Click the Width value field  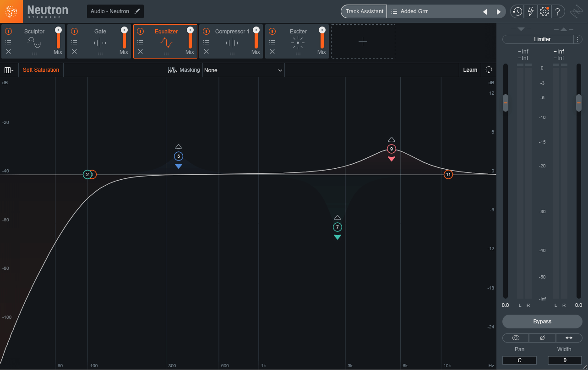(565, 360)
